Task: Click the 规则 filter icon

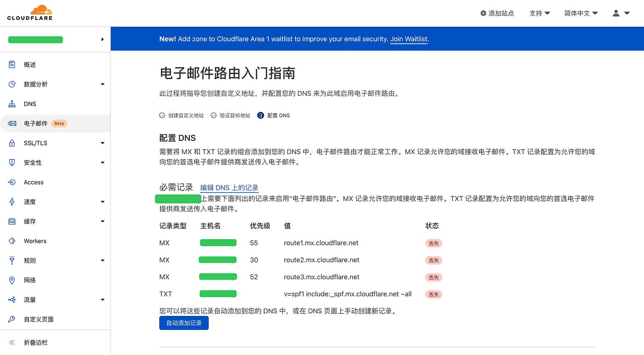Action: [12, 260]
